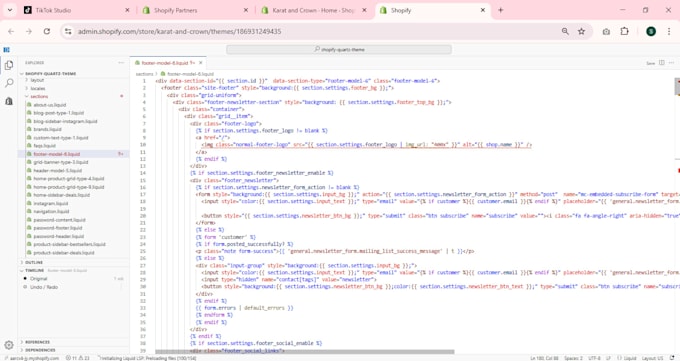Open the Chrome profile avatar

click(x=651, y=31)
